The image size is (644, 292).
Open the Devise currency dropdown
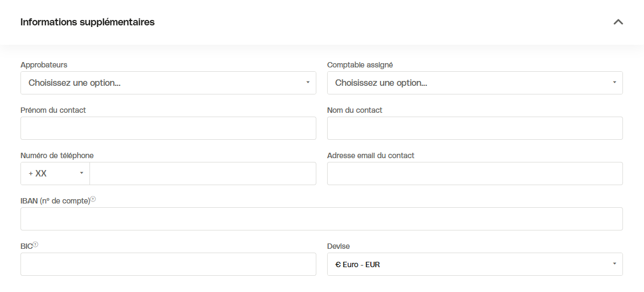coord(475,264)
